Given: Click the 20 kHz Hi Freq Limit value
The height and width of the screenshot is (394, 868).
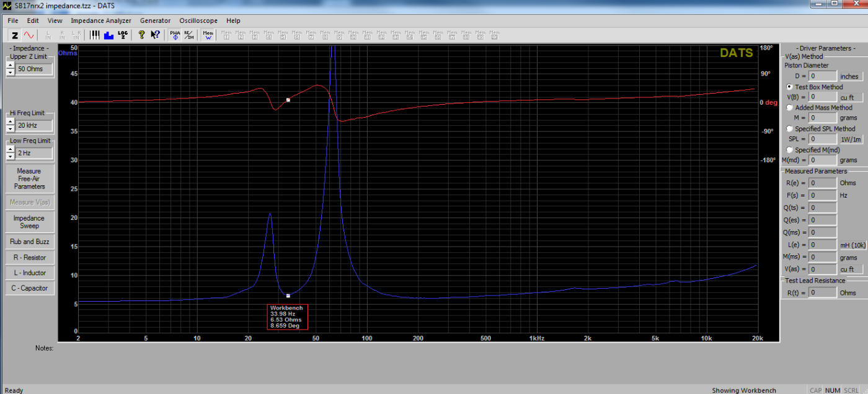Looking at the screenshot, I should click(34, 125).
